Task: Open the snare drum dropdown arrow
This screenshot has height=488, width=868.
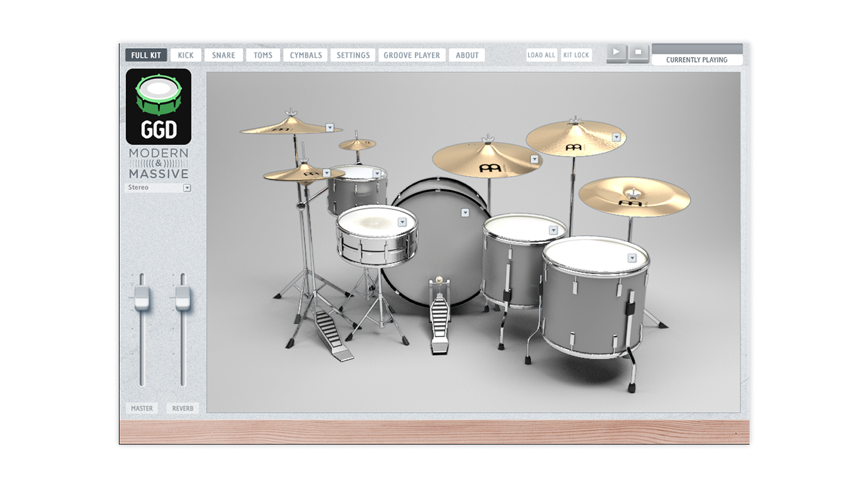Action: pos(402,222)
